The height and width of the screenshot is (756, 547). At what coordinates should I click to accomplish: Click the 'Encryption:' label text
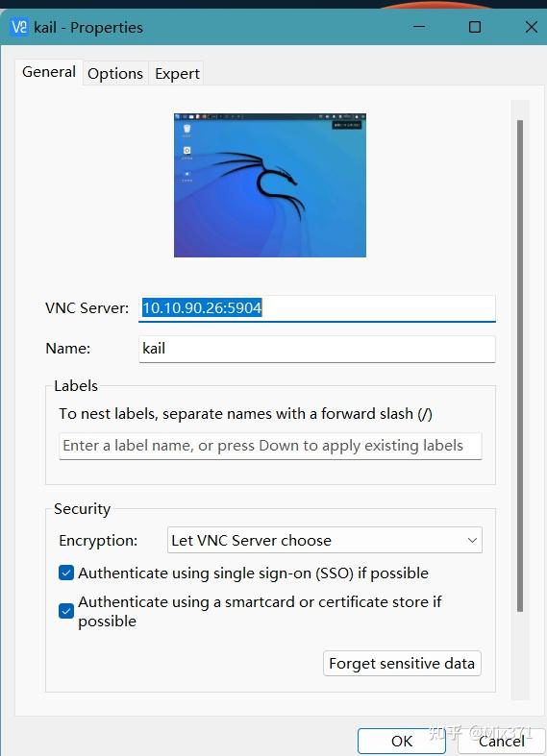point(98,541)
